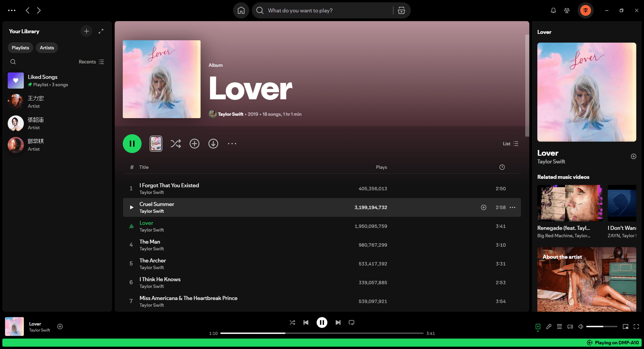
Task: Download the Lover album
Action: pos(213,144)
